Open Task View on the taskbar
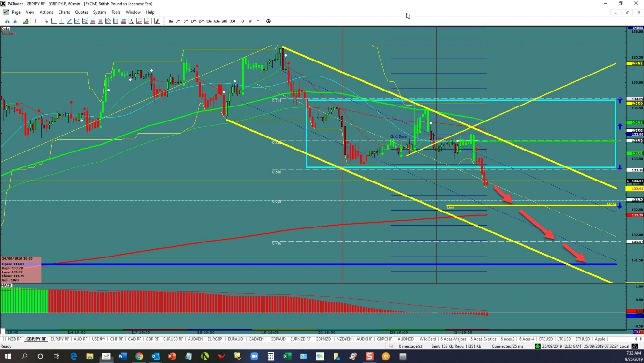Image resolution: width=644 pixels, height=363 pixels. click(56, 356)
